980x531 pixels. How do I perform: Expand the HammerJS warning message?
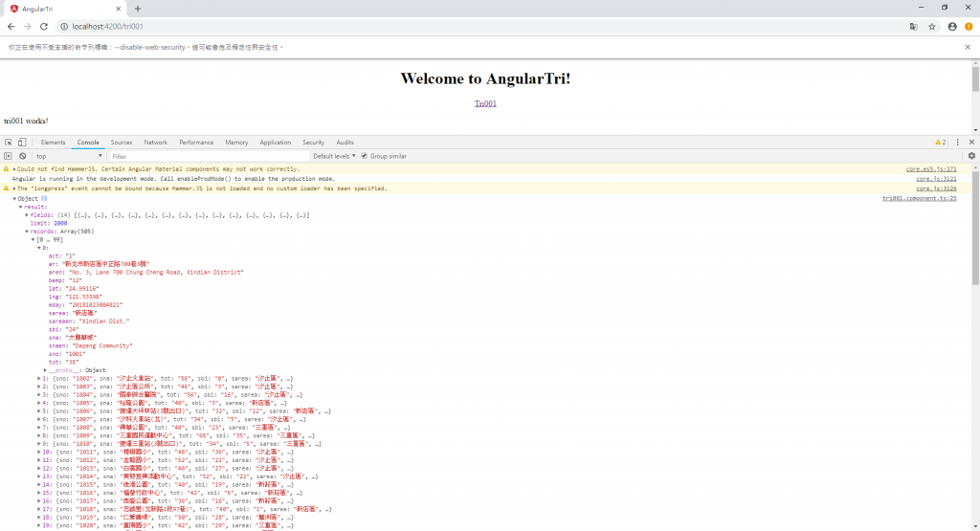(x=14, y=169)
